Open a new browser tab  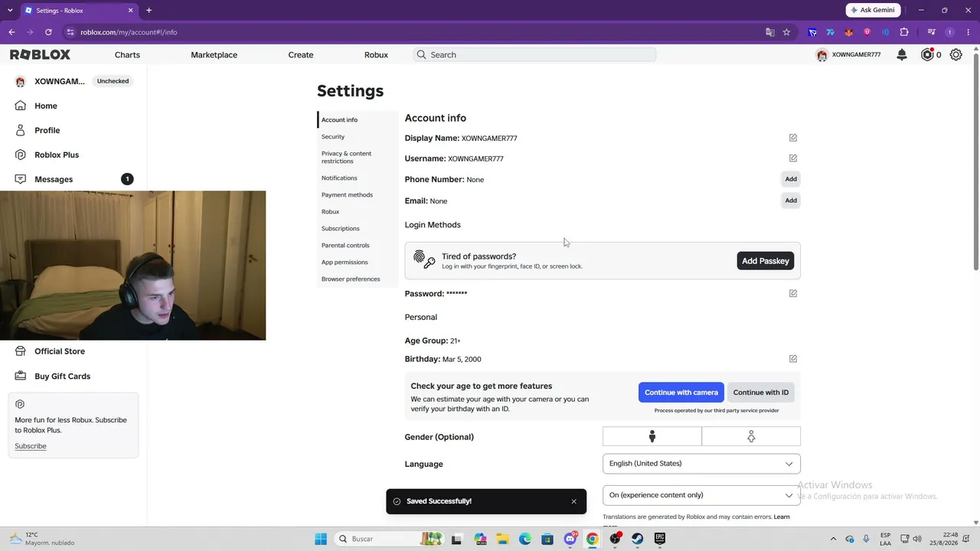click(x=149, y=10)
